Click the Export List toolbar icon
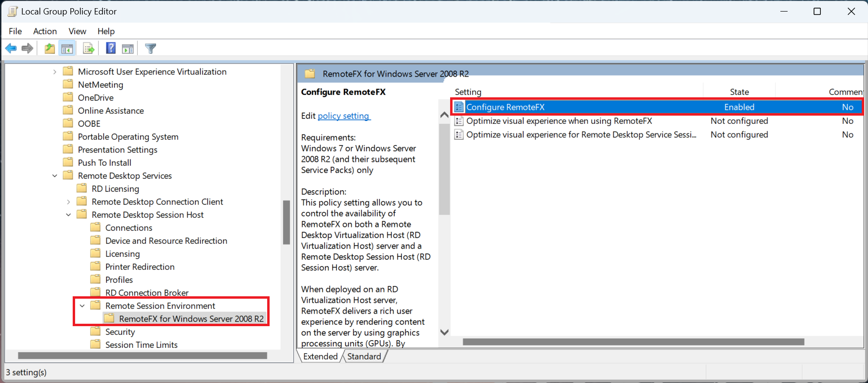This screenshot has width=868, height=383. 89,48
